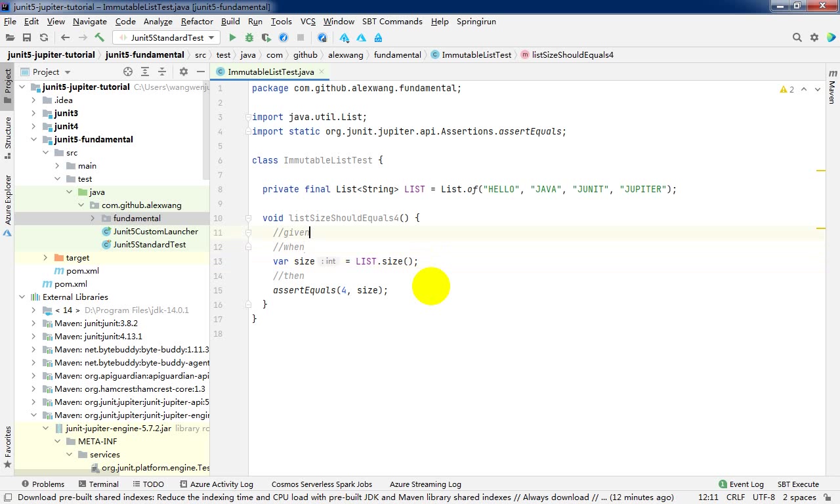Viewport: 840px width, 504px height.
Task: Start debugging with the bug icon
Action: point(249,37)
